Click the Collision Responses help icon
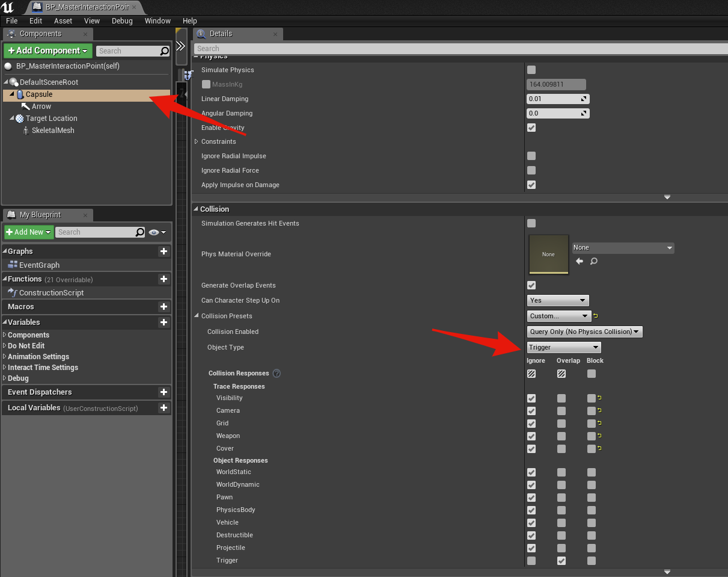Image resolution: width=728 pixels, height=577 pixels. coord(277,374)
